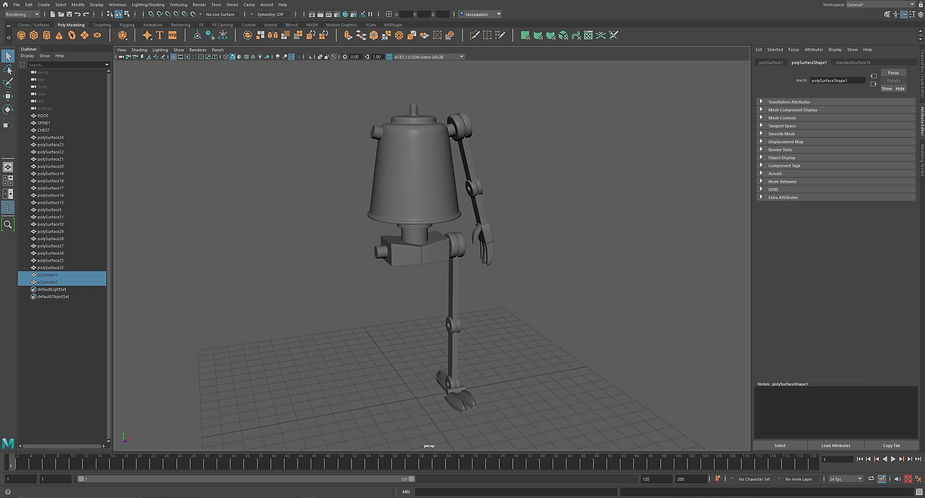
Task: Toggle the Modeling Toolkit panel icon
Action: [887, 14]
